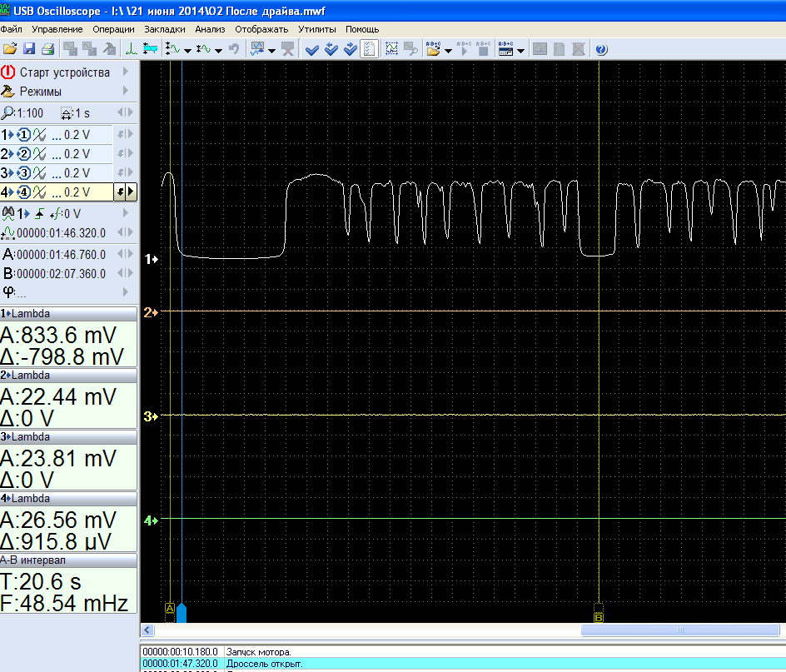Open dropdown arrow next to scripts folder icon

pos(448,50)
